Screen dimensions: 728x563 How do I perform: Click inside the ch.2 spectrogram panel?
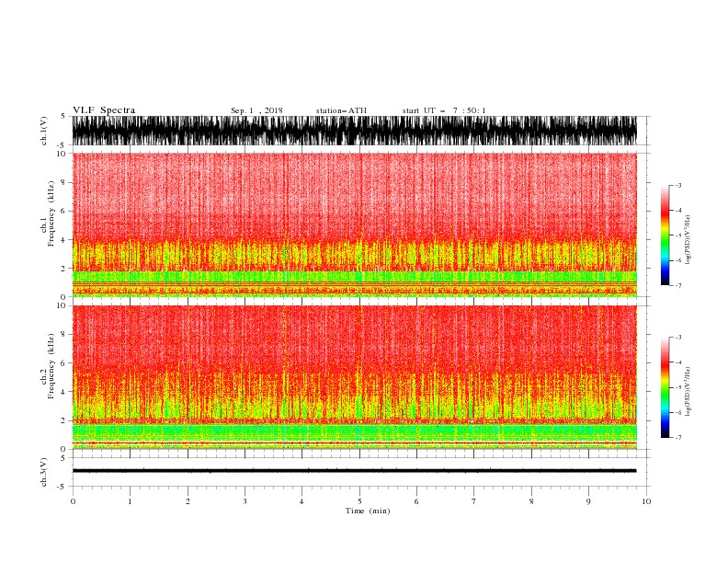click(x=354, y=377)
